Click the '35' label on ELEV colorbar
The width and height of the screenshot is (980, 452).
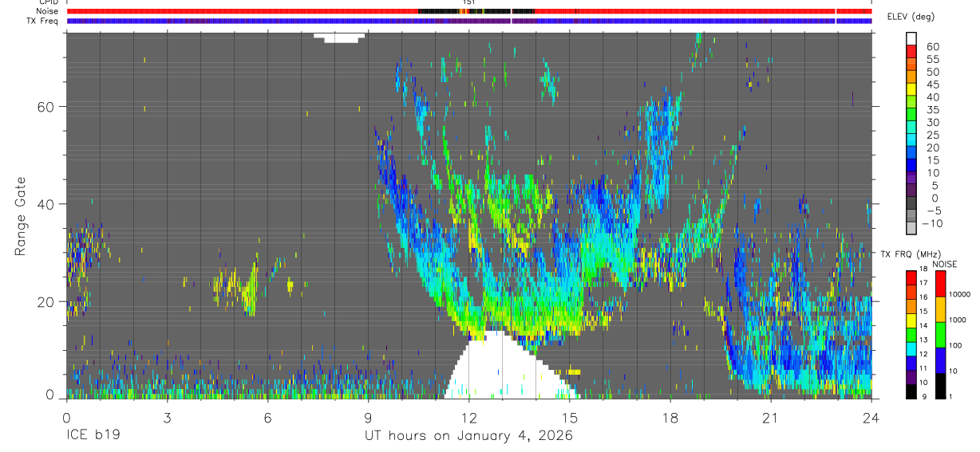931,110
